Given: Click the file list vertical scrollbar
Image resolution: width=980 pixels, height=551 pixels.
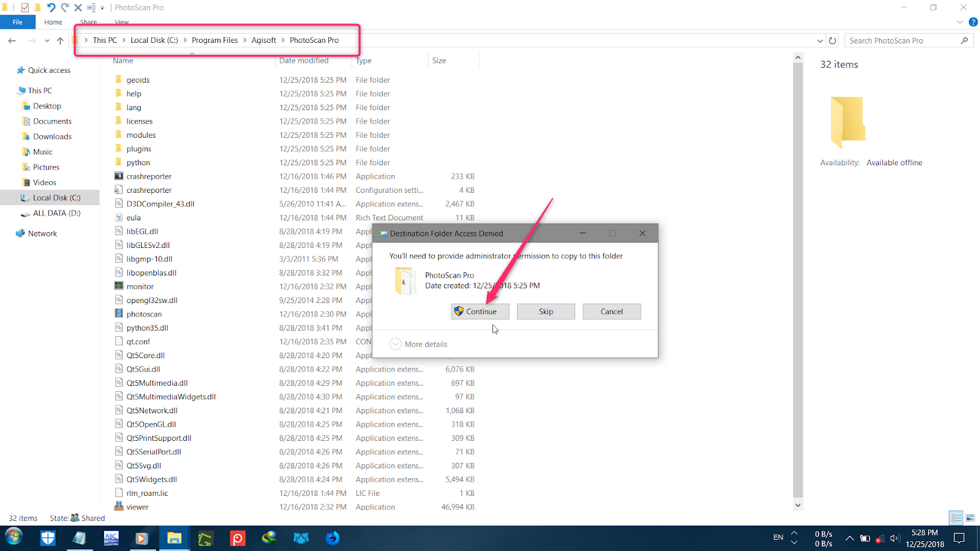Looking at the screenshot, I should [x=797, y=280].
